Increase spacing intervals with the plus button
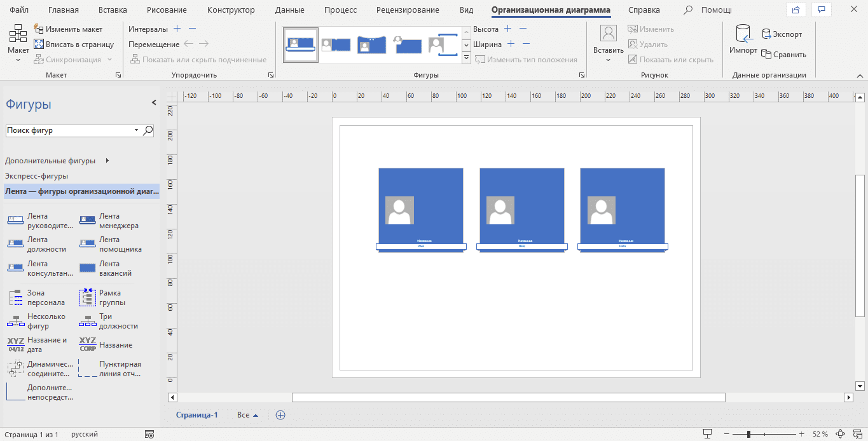Viewport: 868px width, 441px height. click(177, 29)
